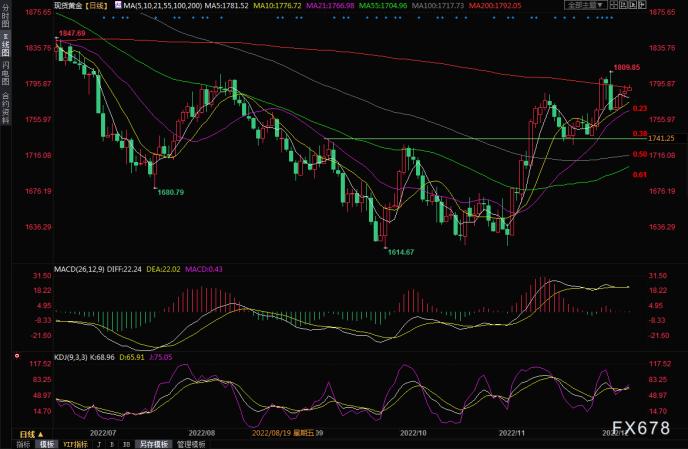Click the rightmost expand chart icon at top

coord(642,5)
